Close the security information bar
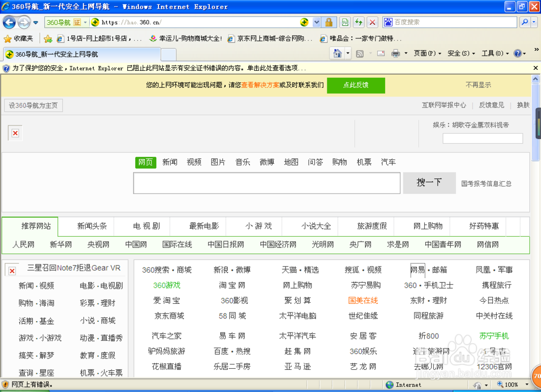Screen dimensions: 541x392 536,68
